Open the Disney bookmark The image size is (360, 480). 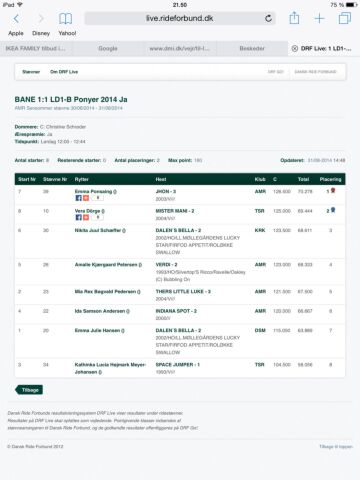(41, 33)
